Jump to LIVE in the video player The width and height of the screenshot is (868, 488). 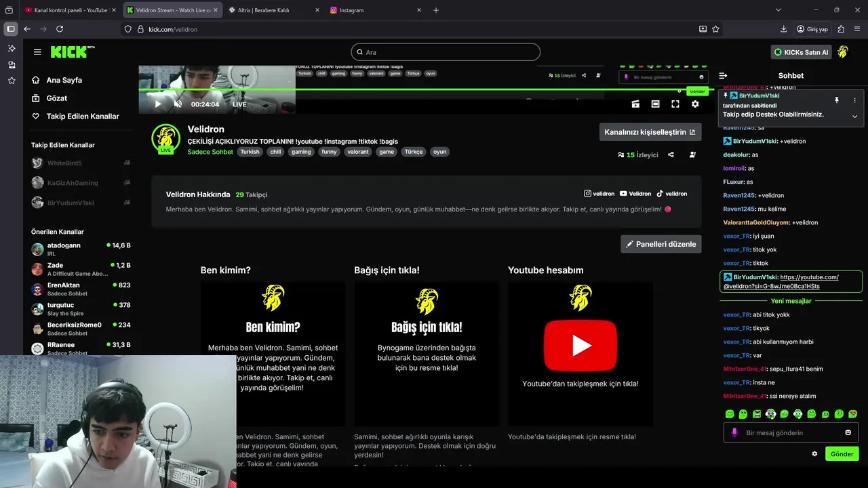(239, 104)
